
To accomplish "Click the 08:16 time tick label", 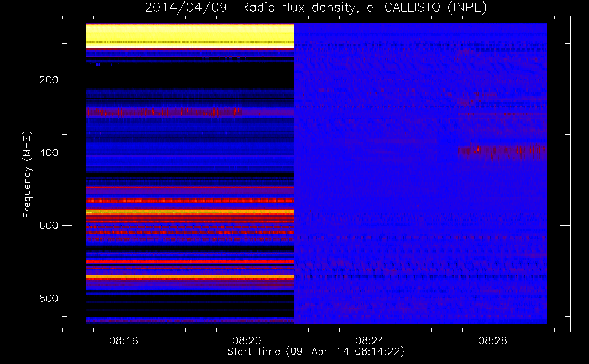I will pyautogui.click(x=124, y=341).
